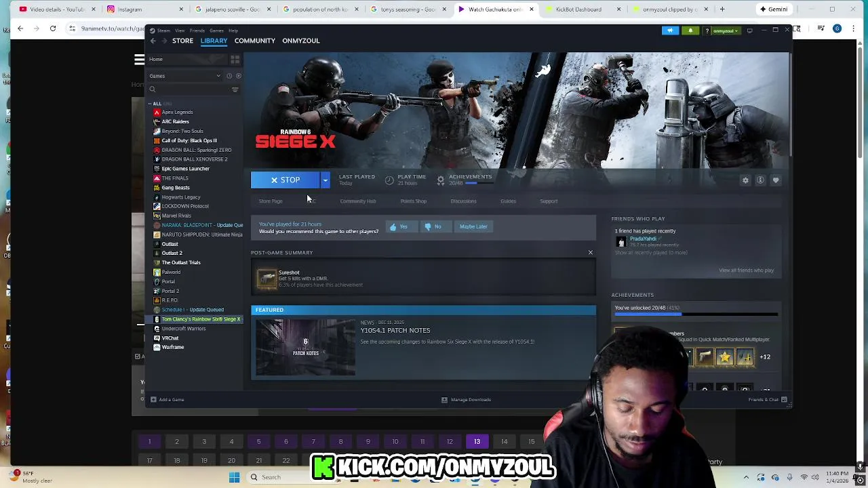
Task: Select VRChat in the game list
Action: click(170, 338)
